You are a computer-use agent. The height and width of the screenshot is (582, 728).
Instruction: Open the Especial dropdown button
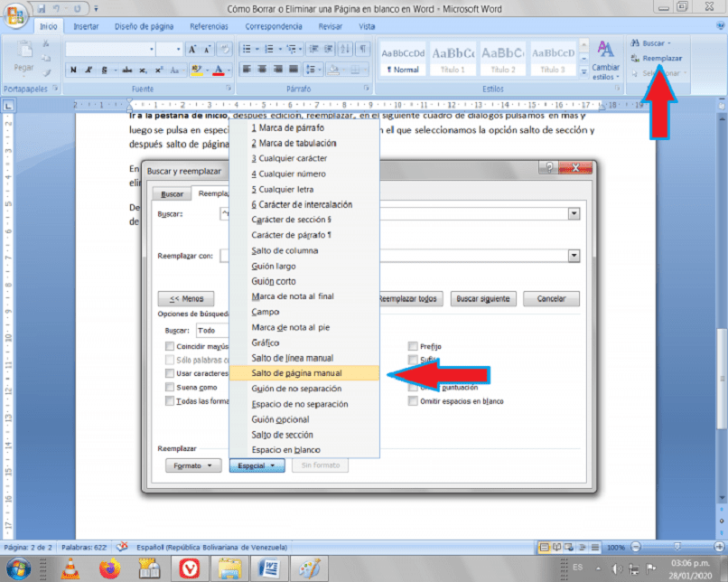click(257, 465)
